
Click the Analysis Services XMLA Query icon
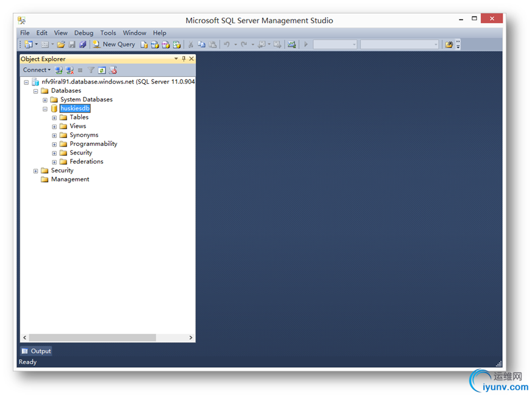[x=177, y=45]
